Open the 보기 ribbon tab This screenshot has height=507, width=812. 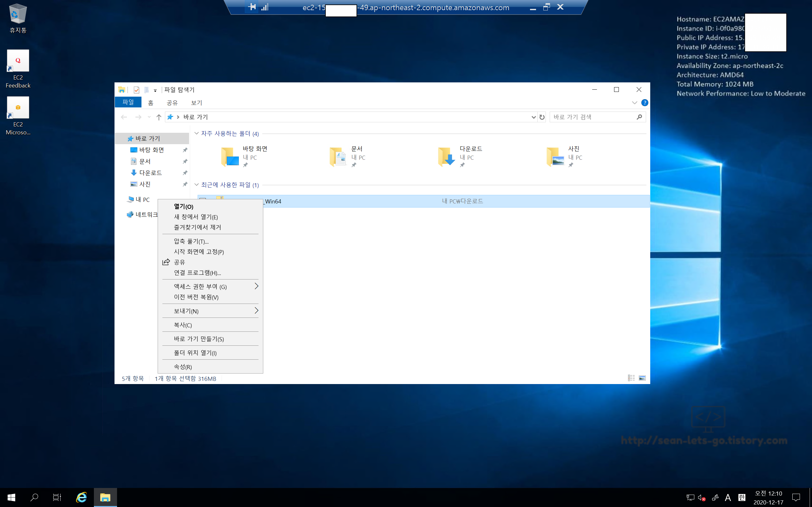(196, 103)
